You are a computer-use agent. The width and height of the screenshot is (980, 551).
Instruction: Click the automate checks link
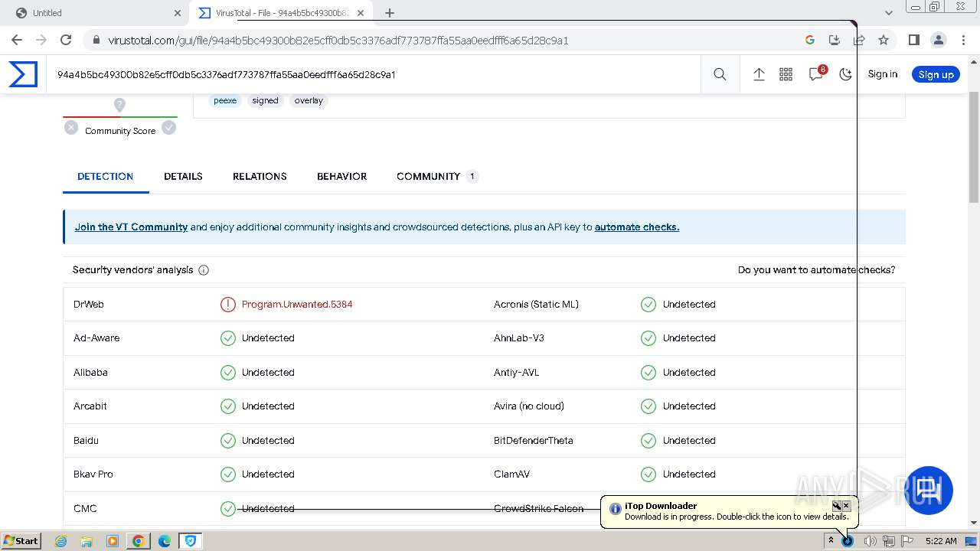[x=637, y=227]
